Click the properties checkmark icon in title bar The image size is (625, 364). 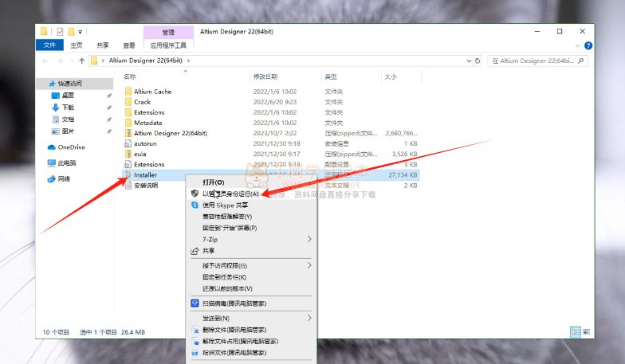[x=60, y=32]
